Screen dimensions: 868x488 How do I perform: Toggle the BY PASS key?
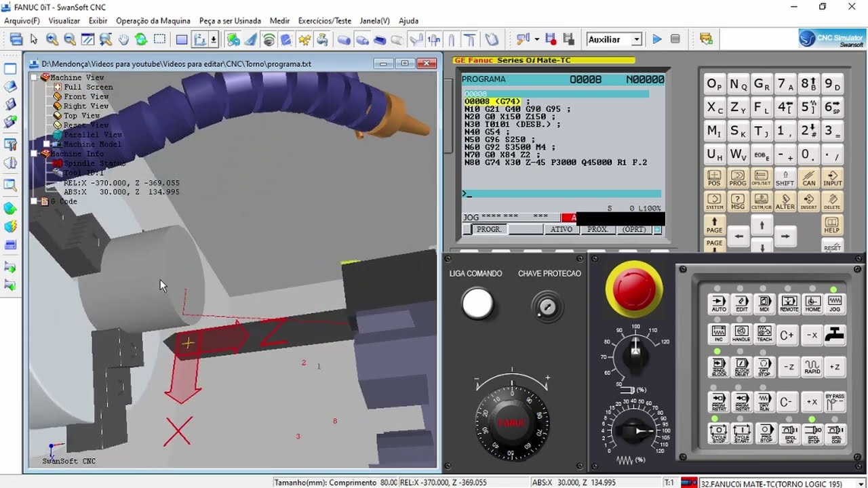point(835,401)
